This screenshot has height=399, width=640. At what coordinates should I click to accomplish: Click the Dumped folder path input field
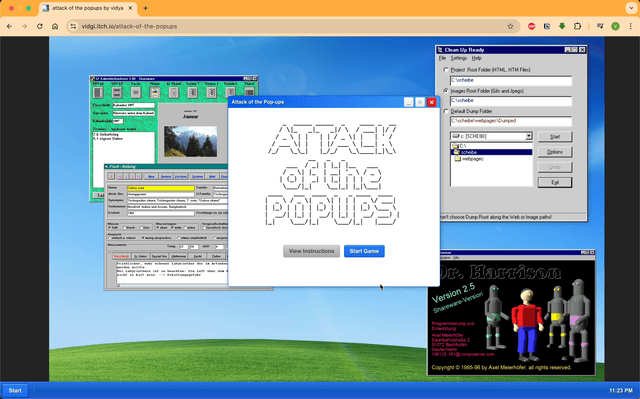[x=511, y=121]
